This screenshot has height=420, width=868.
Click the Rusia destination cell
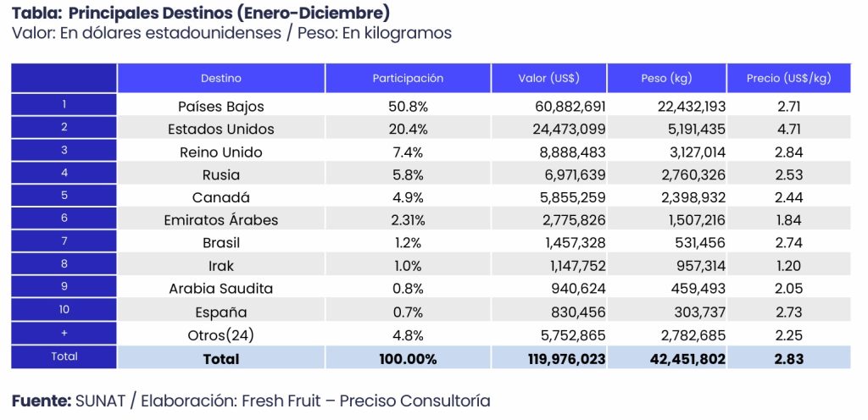[x=221, y=175]
